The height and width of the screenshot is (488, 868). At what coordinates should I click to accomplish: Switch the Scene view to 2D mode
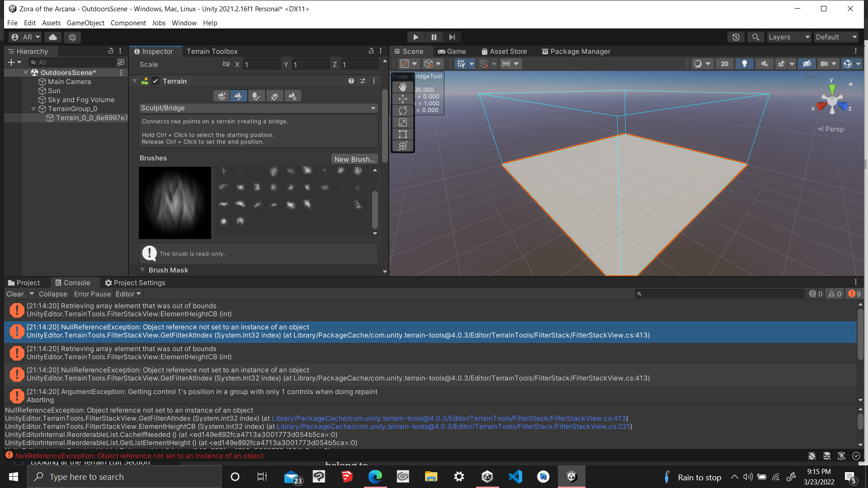[724, 64]
